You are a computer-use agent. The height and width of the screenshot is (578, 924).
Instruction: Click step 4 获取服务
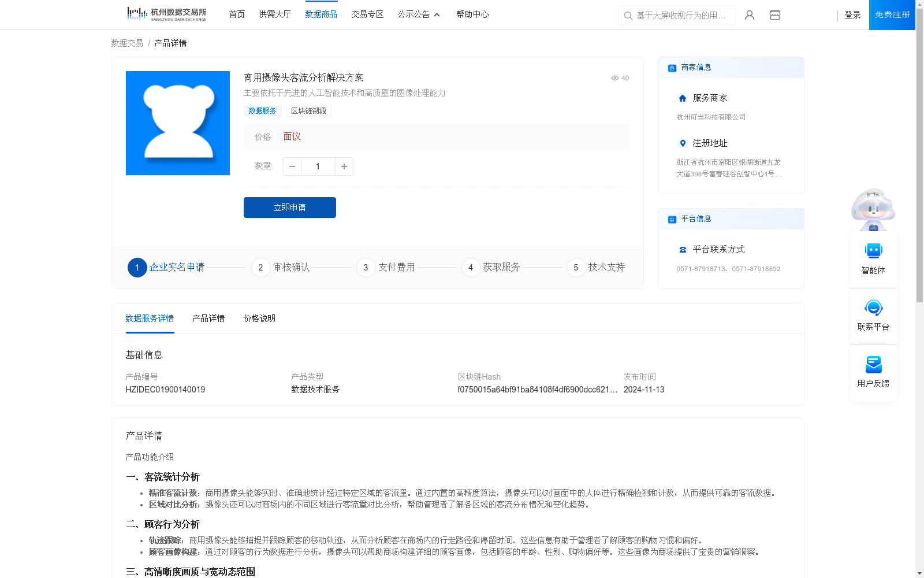(491, 267)
